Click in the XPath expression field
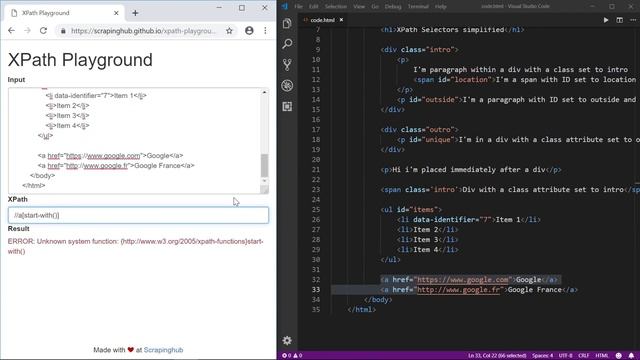The height and width of the screenshot is (360, 640). (x=138, y=215)
